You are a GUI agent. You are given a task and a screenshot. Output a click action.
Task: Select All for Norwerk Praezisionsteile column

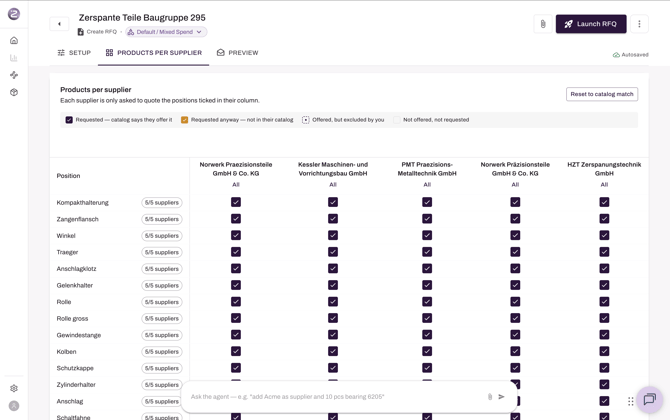[236, 185]
